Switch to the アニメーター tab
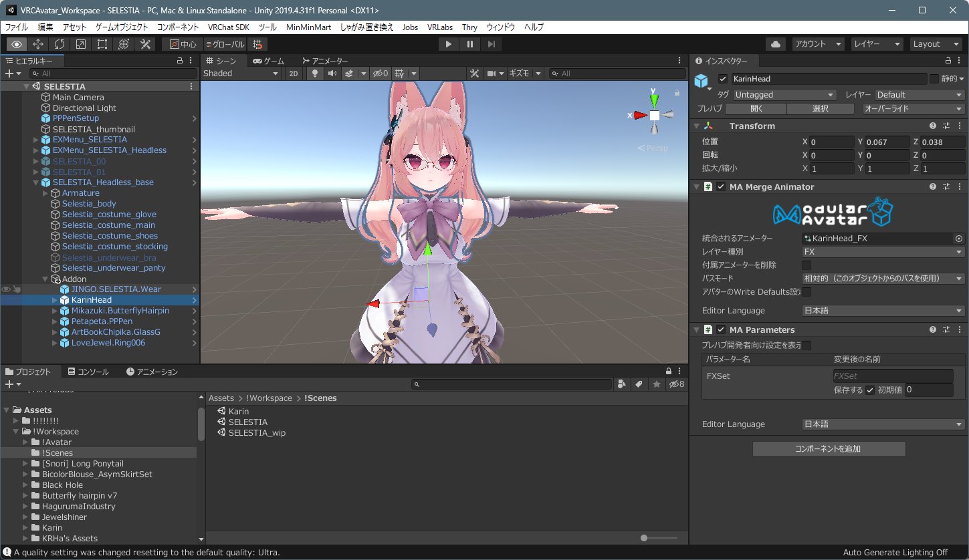This screenshot has width=969, height=560. [324, 61]
